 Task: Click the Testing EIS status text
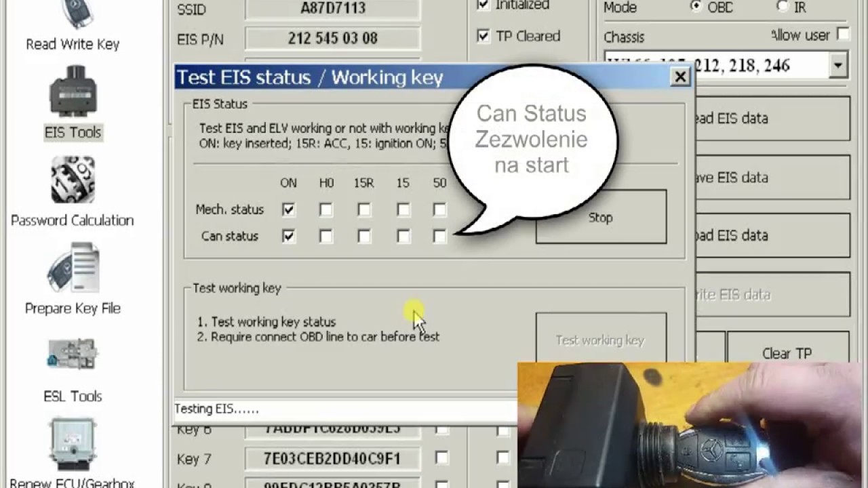217,409
